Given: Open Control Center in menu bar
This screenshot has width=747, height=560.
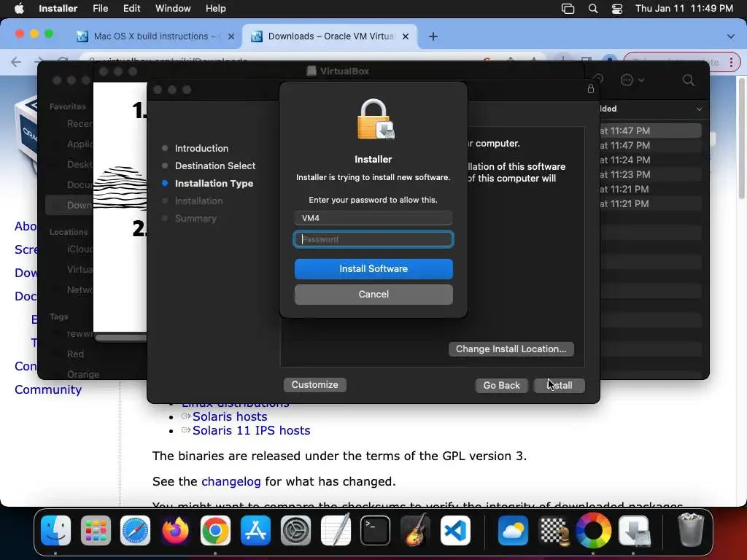Looking at the screenshot, I should tap(617, 9).
